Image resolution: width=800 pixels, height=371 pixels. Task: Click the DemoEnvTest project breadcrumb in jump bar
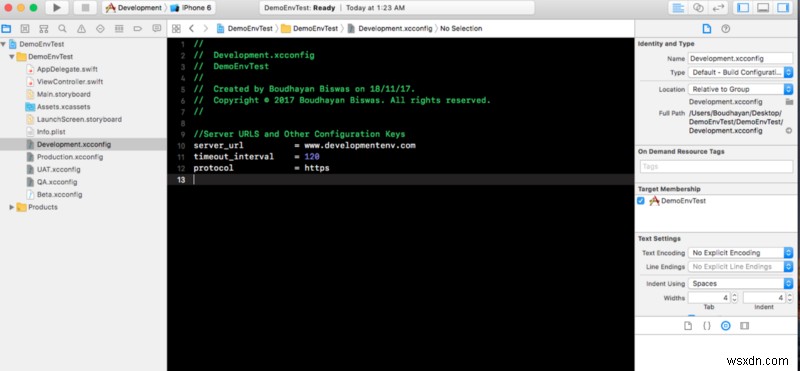tap(245, 29)
